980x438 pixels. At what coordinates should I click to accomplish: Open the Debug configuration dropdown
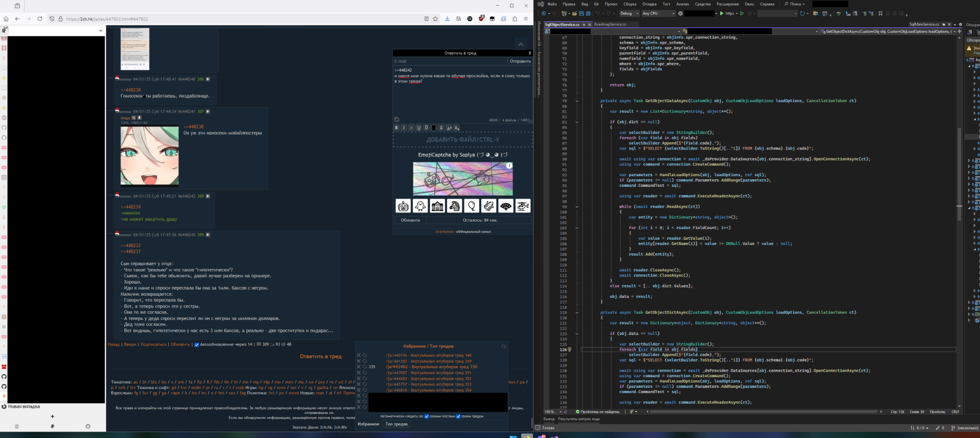[629, 13]
